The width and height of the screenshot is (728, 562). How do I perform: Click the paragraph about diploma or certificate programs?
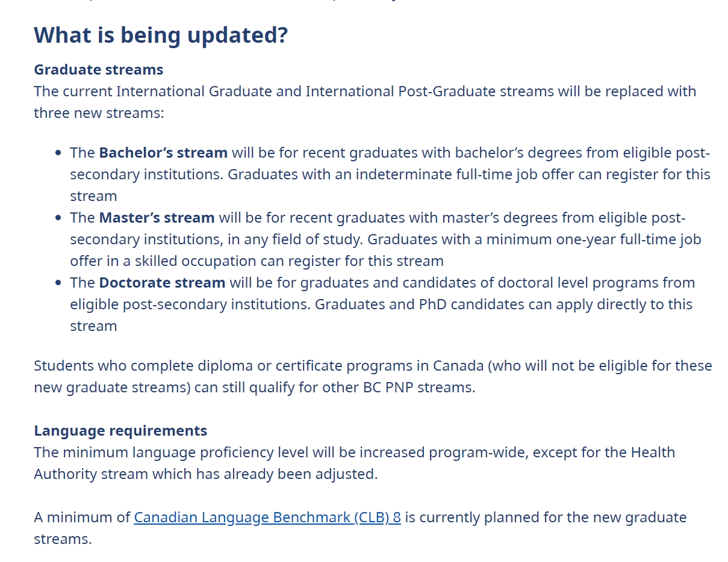(x=373, y=377)
